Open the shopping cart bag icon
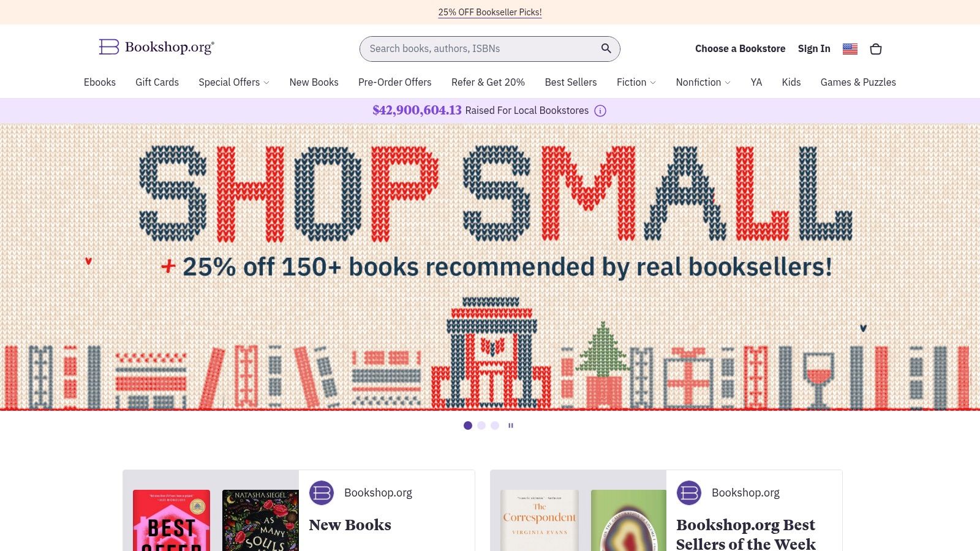The height and width of the screenshot is (551, 980). pyautogui.click(x=876, y=49)
